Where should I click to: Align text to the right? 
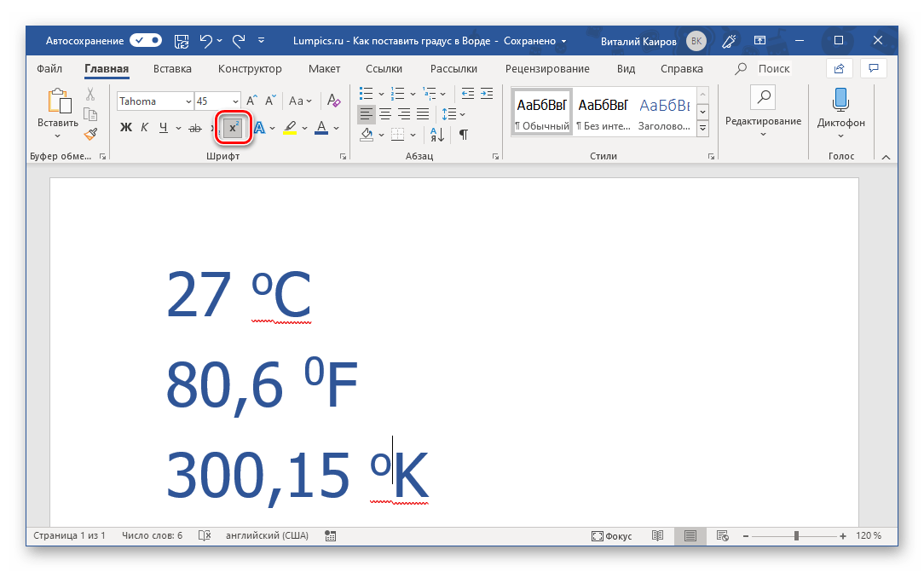pos(404,113)
